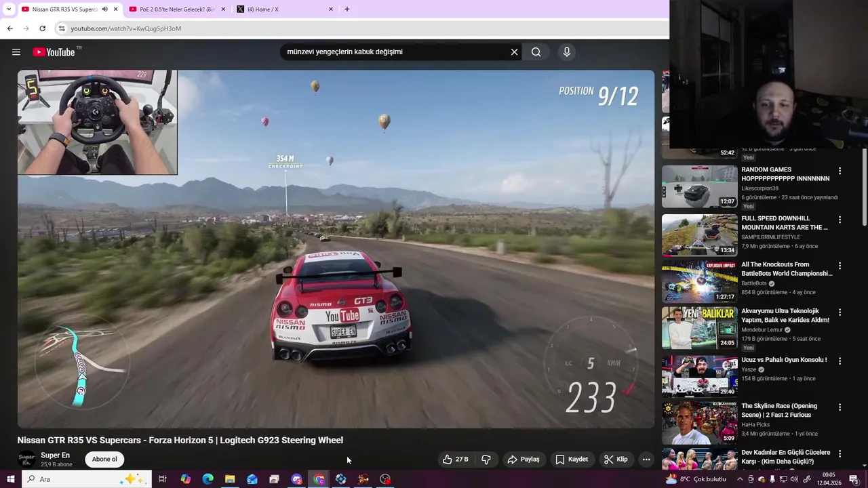Dislike the video with thumbs down

(x=486, y=460)
